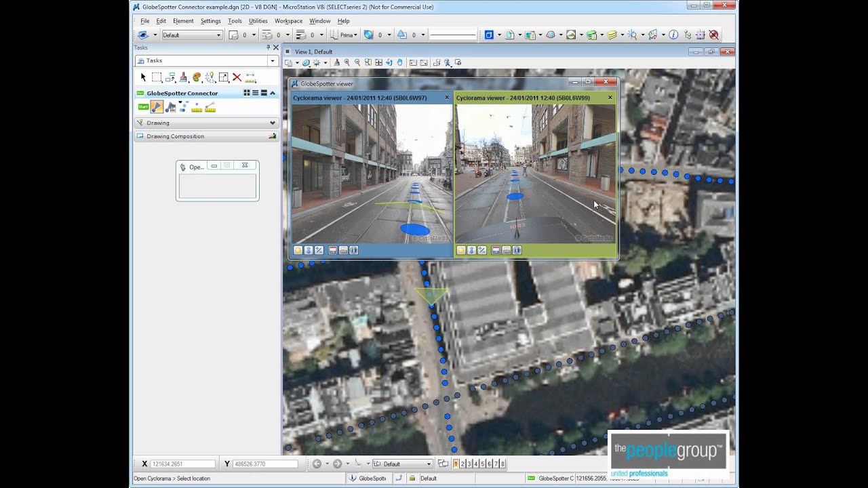
Task: Click the info icon in right cyclorama viewer
Action: [517, 250]
